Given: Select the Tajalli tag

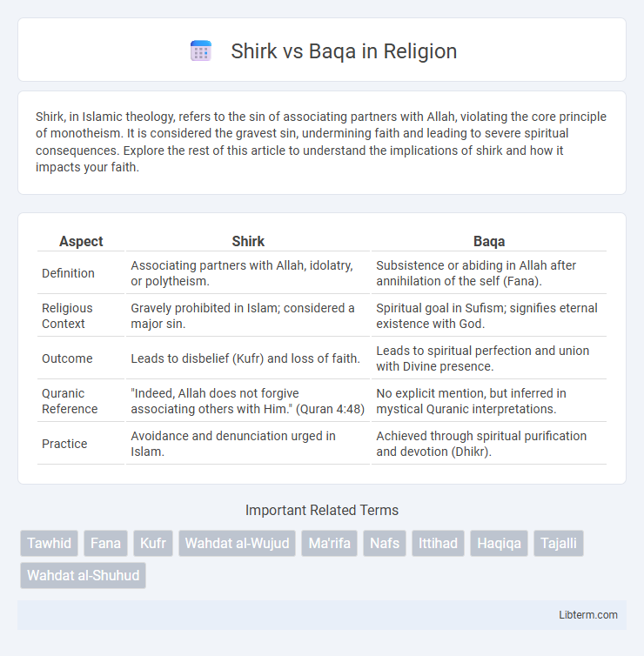Looking at the screenshot, I should pyautogui.click(x=559, y=543).
